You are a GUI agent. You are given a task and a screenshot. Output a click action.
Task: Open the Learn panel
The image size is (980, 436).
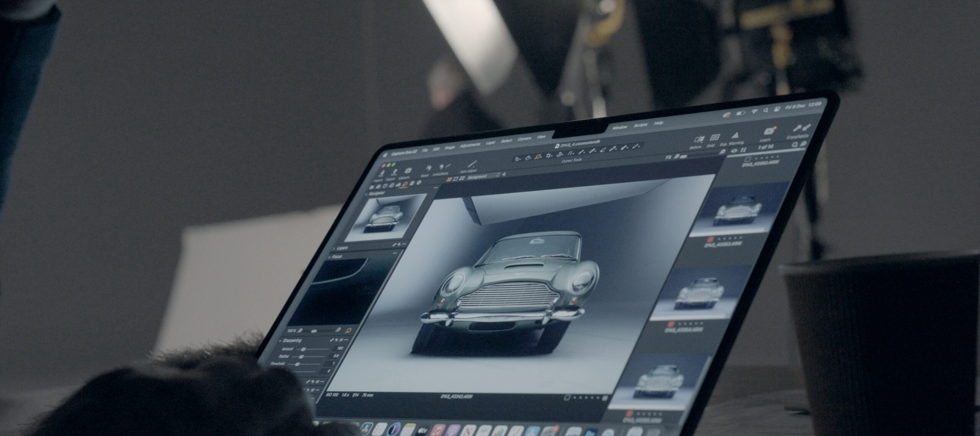pyautogui.click(x=770, y=131)
